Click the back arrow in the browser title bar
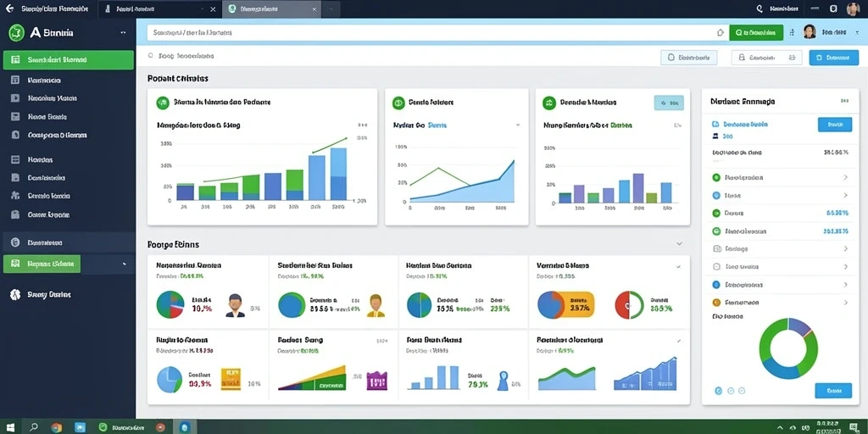Screen dimensions: 868x434 8,8
